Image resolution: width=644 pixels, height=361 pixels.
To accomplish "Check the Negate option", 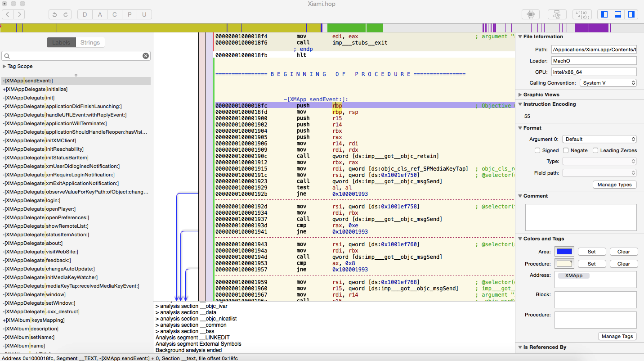I will click(566, 150).
